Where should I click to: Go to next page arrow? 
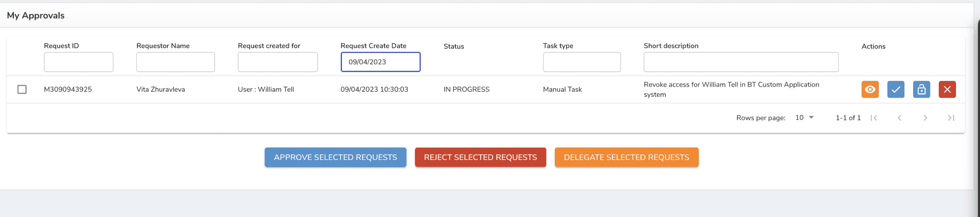coord(925,118)
